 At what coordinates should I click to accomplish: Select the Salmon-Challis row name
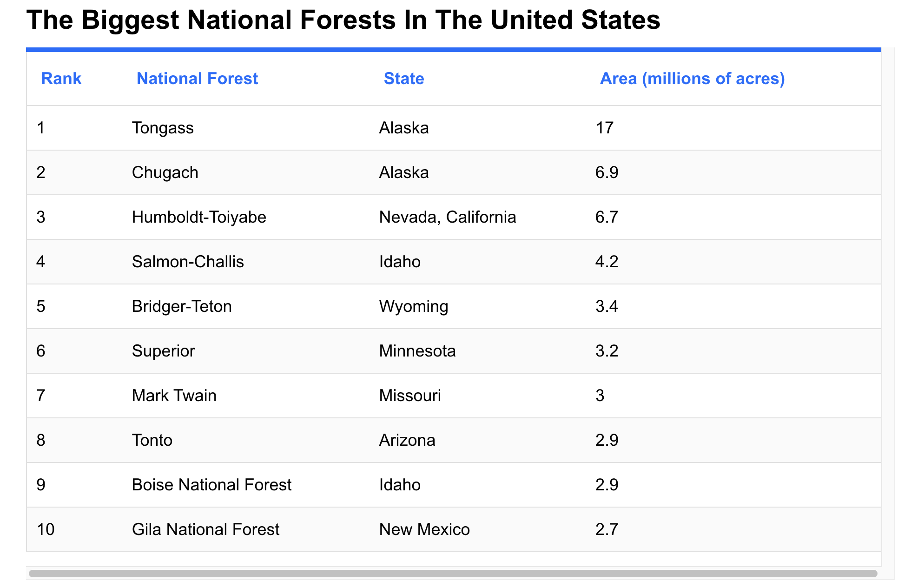click(x=188, y=262)
